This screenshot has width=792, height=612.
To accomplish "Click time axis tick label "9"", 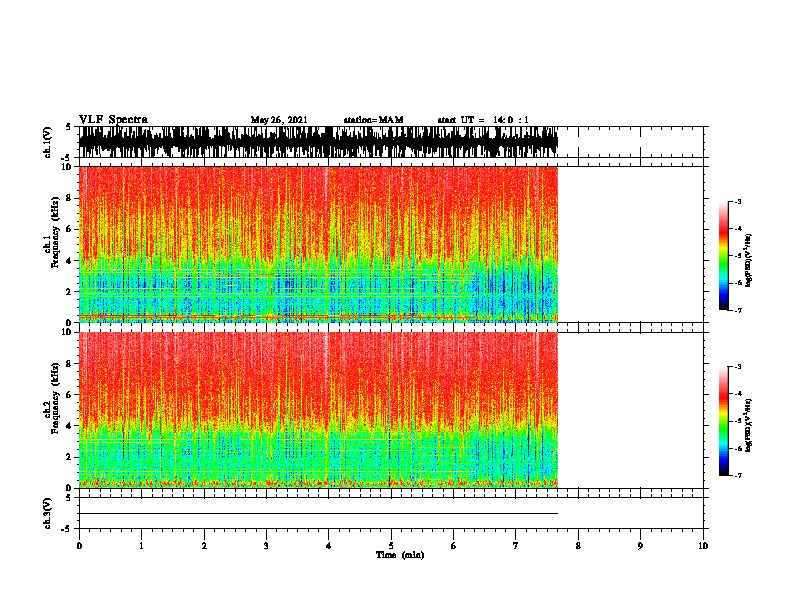I will pyautogui.click(x=640, y=546).
